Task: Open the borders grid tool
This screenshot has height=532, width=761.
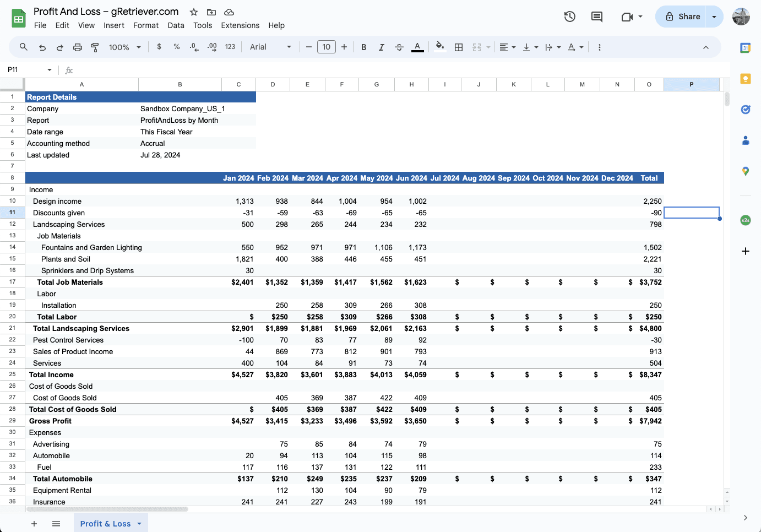Action: point(459,47)
